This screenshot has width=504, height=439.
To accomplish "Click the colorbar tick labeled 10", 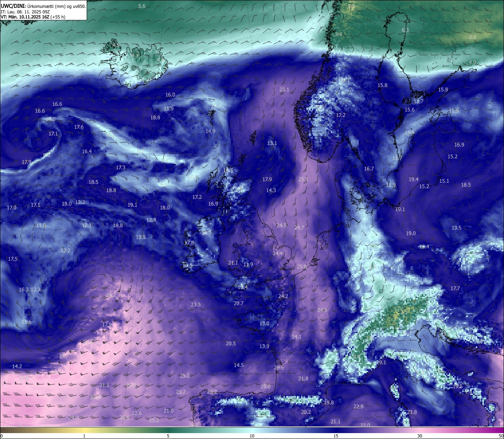I will click(252, 436).
